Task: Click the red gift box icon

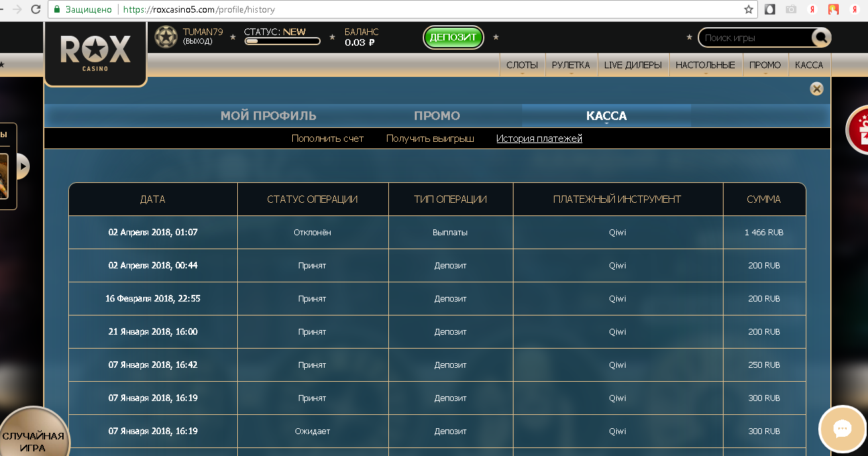Action: pyautogui.click(x=859, y=129)
